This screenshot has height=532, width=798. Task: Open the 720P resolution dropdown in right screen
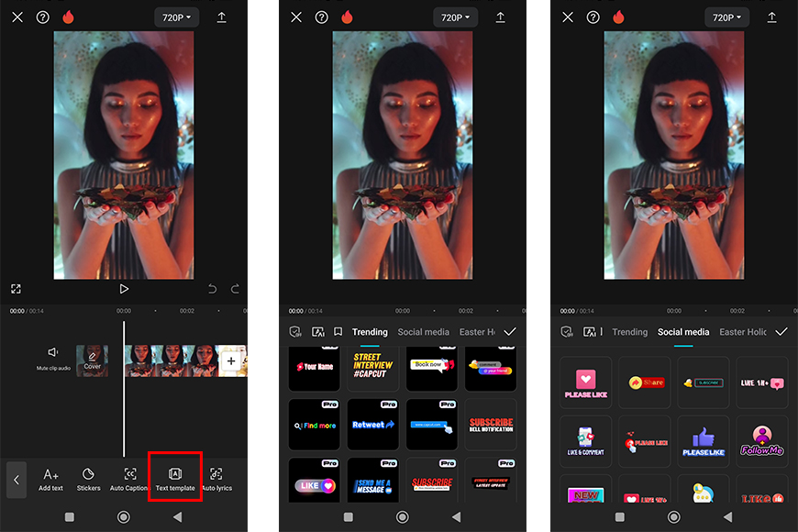coord(726,17)
